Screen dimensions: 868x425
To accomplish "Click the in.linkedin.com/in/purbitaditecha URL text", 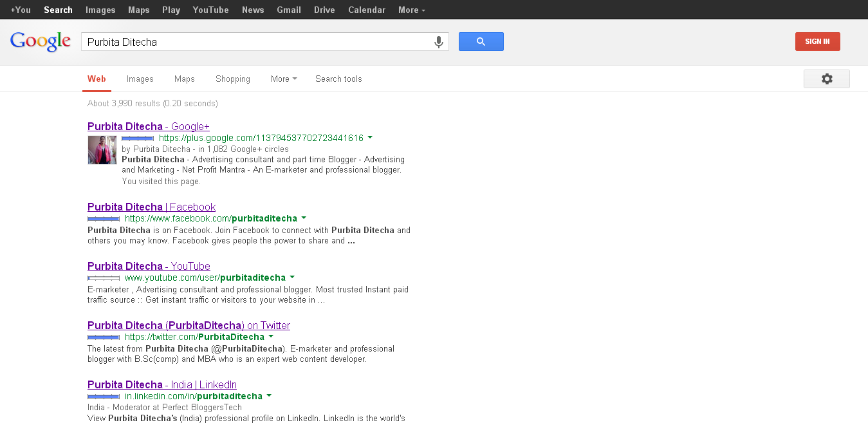I will pos(194,396).
